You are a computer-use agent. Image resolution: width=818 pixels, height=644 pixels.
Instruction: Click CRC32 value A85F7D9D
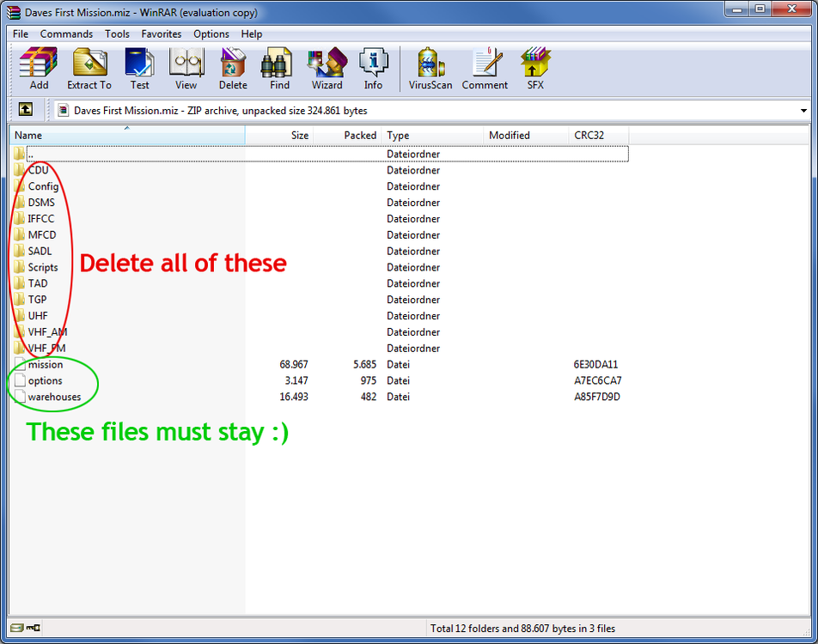(x=597, y=397)
